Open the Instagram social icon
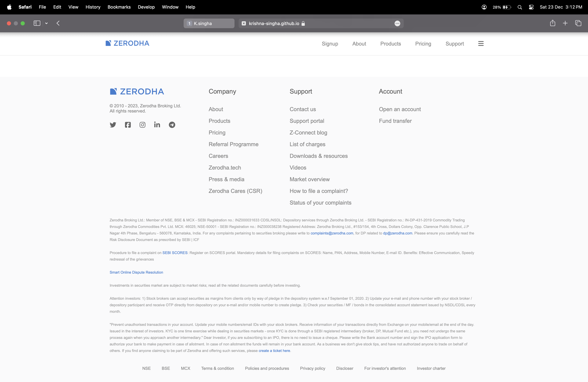Screen dimensions: 588x382 (x=143, y=125)
